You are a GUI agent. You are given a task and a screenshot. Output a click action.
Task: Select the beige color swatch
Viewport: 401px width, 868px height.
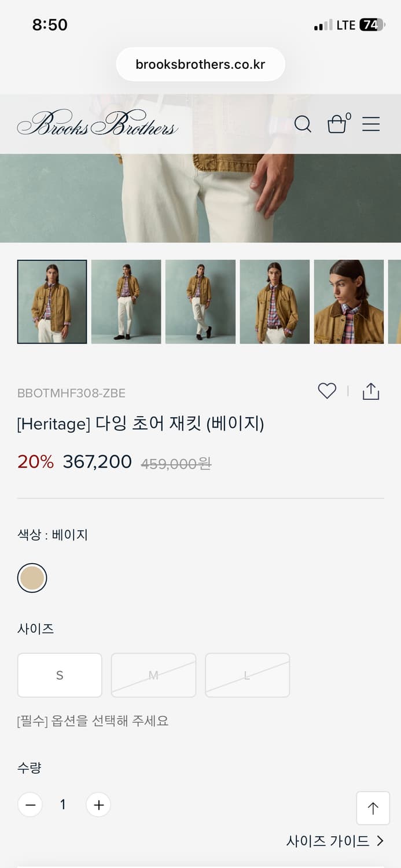point(32,578)
